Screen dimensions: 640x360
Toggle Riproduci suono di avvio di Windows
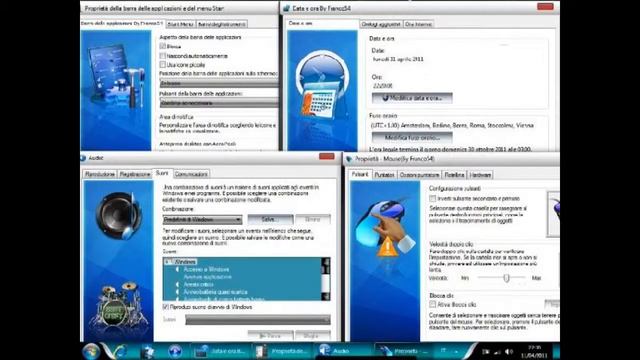point(166,307)
